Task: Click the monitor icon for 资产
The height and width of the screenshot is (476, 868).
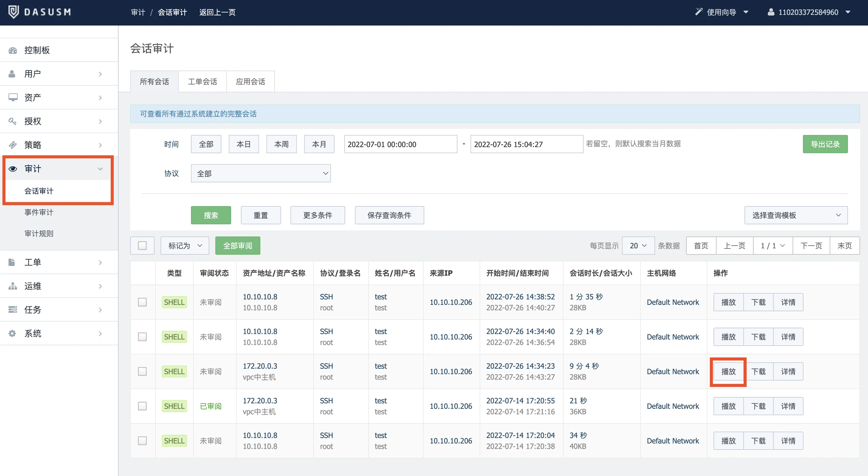Action: click(x=13, y=97)
